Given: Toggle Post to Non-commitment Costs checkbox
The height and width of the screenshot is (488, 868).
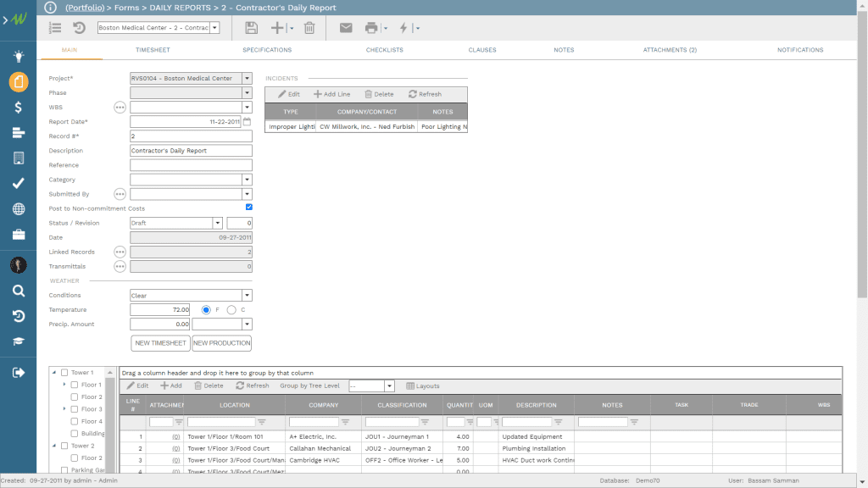Looking at the screenshot, I should click(x=248, y=208).
